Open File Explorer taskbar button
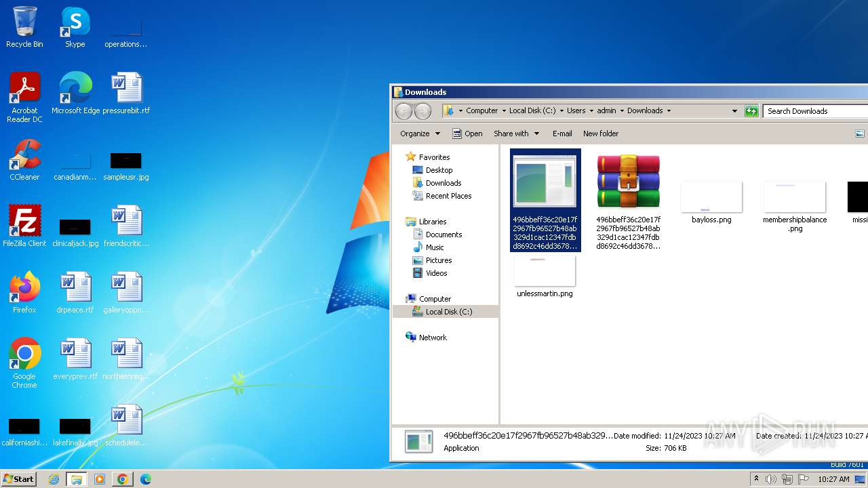Screen dimensions: 868x488 tap(77, 479)
